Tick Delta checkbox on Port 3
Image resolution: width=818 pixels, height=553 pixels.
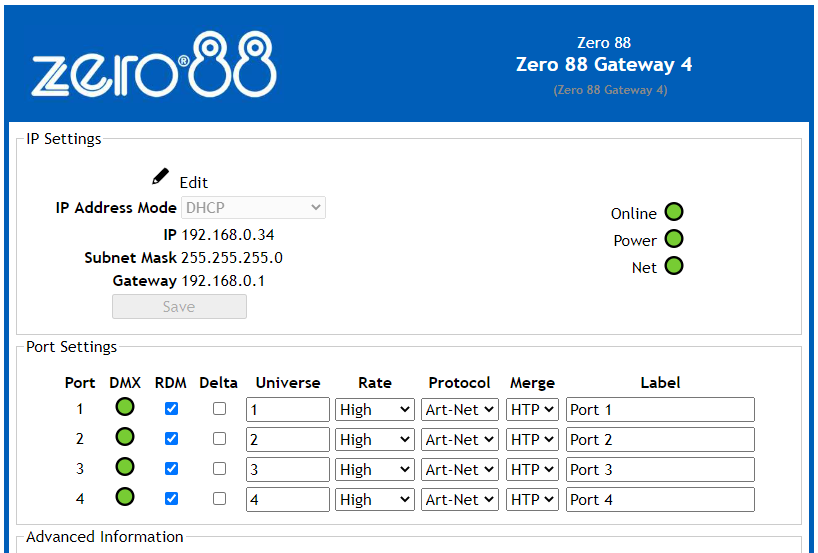[x=220, y=468]
